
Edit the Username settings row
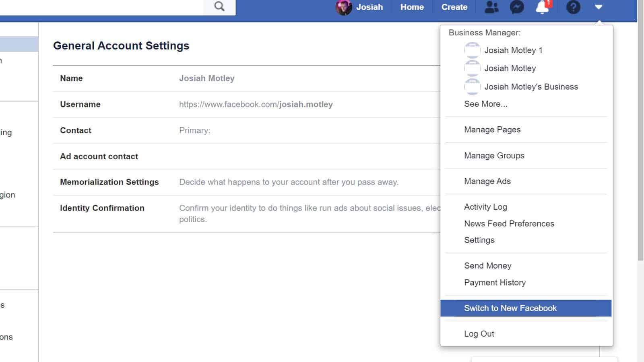tap(246, 105)
